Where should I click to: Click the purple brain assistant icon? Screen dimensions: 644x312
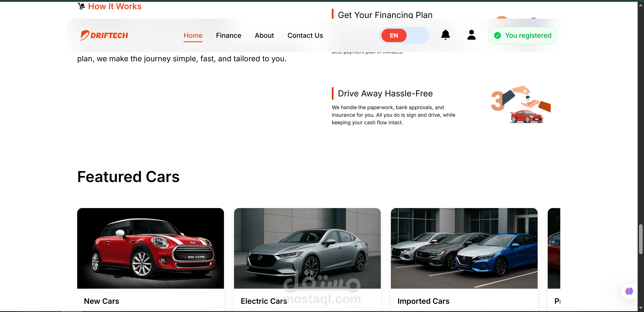point(629,291)
